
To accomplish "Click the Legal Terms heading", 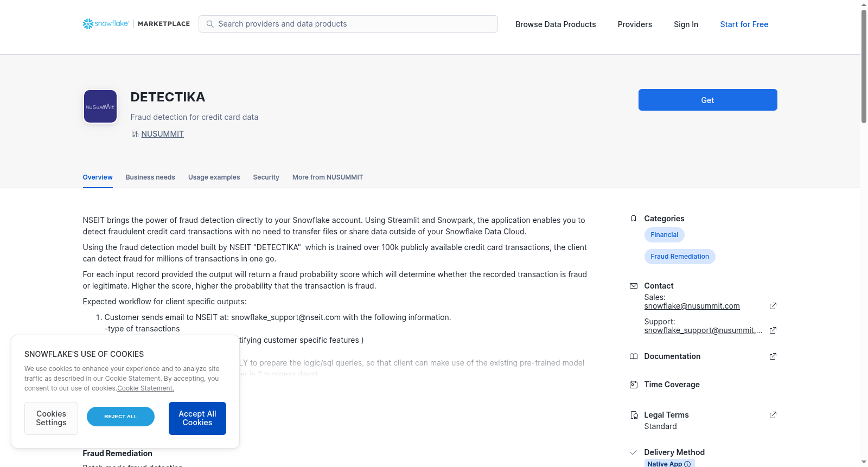I will (666, 415).
